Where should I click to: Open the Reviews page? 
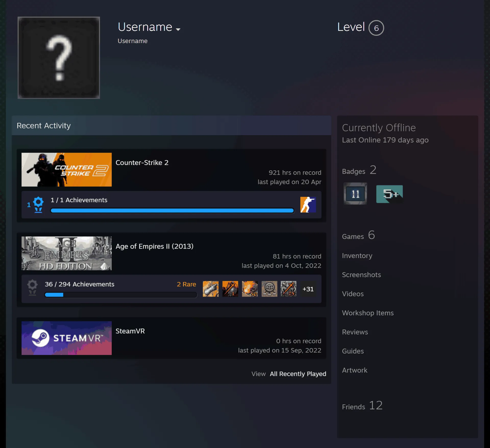tap(355, 332)
